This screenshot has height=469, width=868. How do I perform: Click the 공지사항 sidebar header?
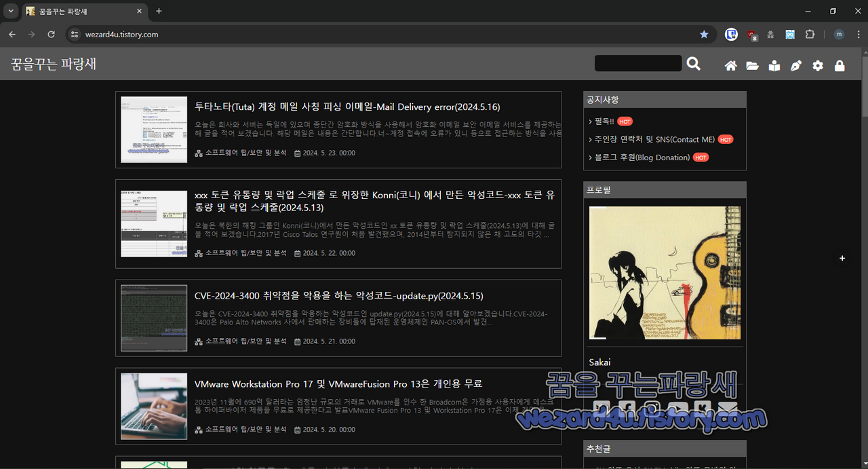pos(665,100)
